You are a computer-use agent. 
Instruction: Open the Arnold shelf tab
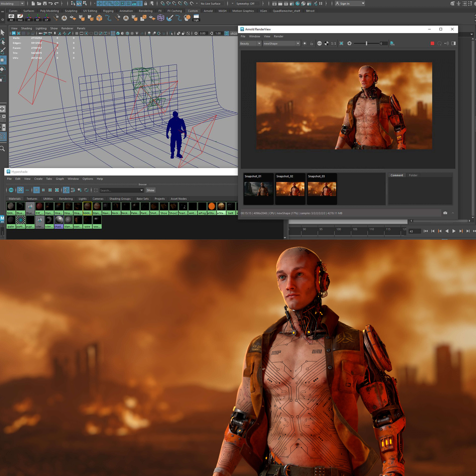click(x=208, y=11)
